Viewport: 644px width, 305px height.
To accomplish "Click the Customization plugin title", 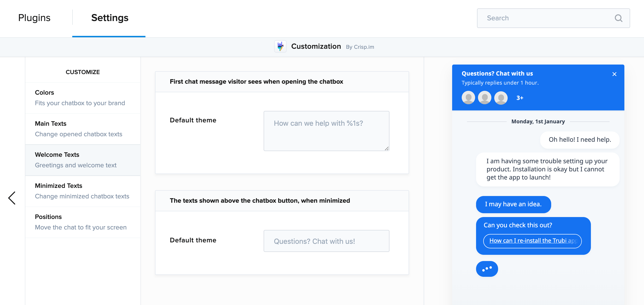I will [x=316, y=46].
